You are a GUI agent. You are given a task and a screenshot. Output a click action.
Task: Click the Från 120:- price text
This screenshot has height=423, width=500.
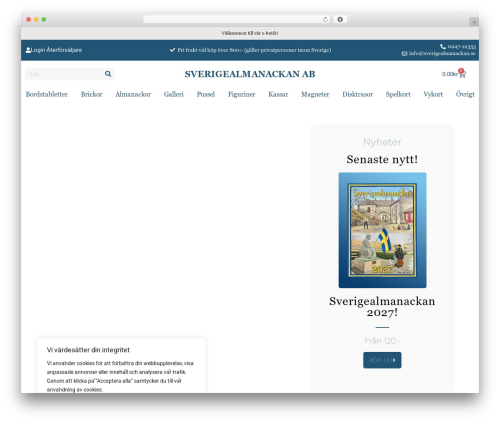382,341
